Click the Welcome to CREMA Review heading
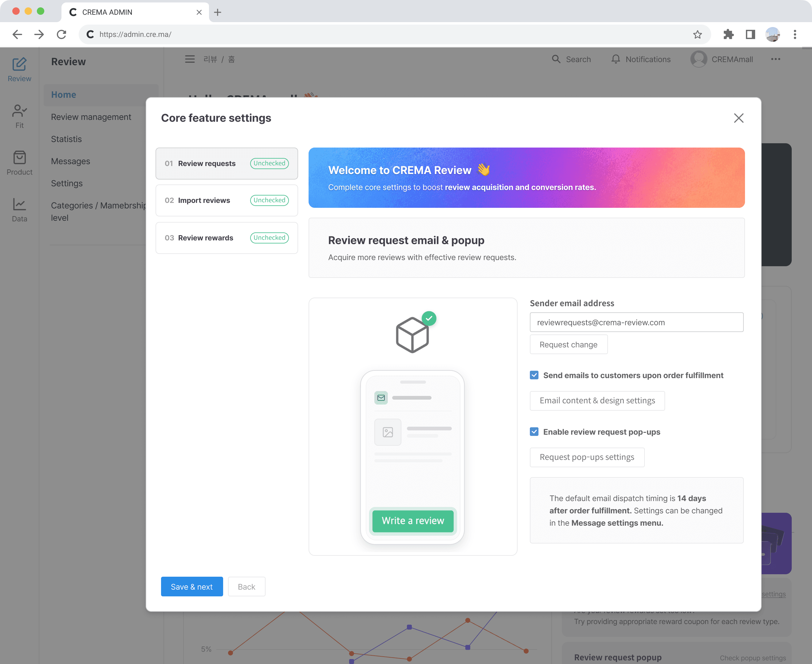 point(400,170)
